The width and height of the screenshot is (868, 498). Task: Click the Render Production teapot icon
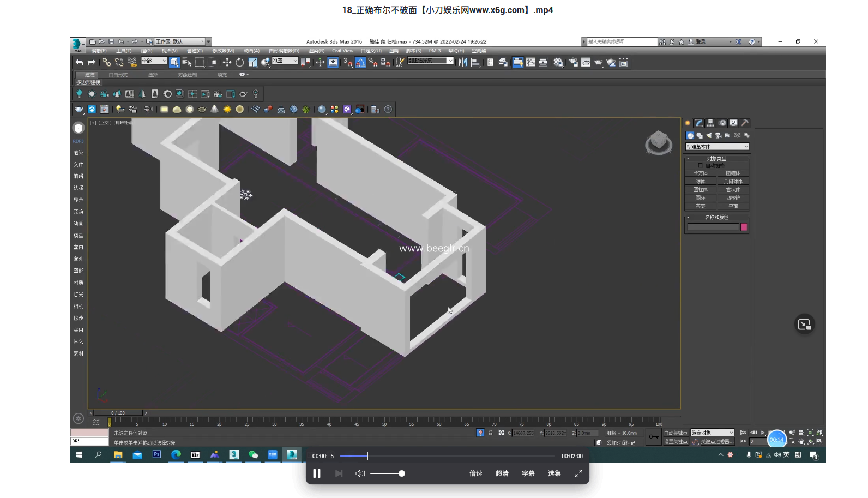[599, 62]
